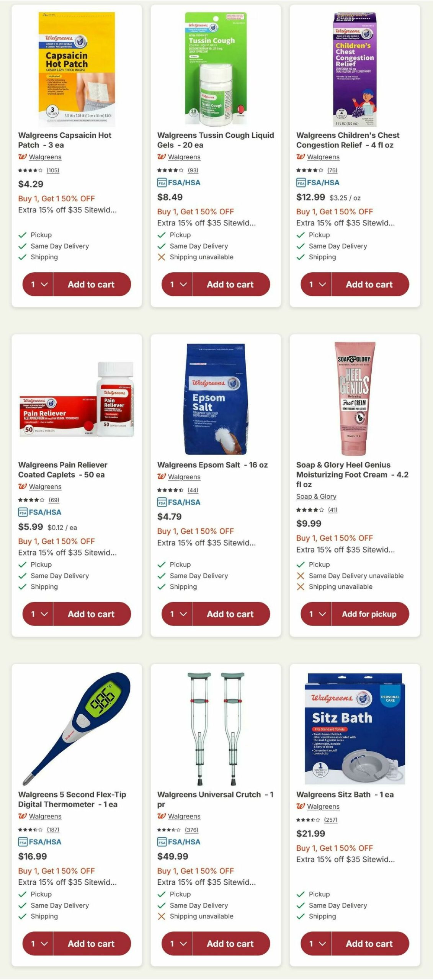Open Buy 1 Get 1 offer on Universal Crutch

click(196, 871)
